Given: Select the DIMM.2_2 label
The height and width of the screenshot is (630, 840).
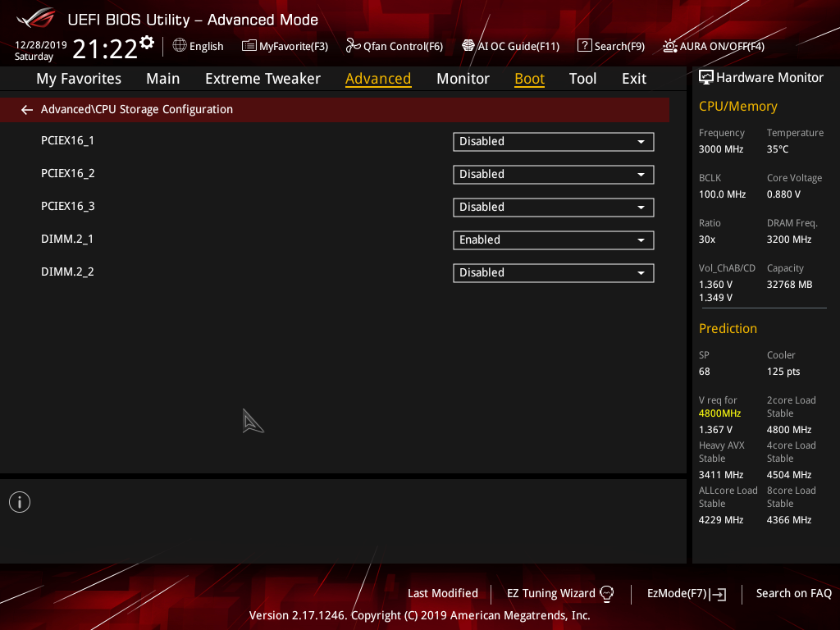Looking at the screenshot, I should tap(67, 272).
